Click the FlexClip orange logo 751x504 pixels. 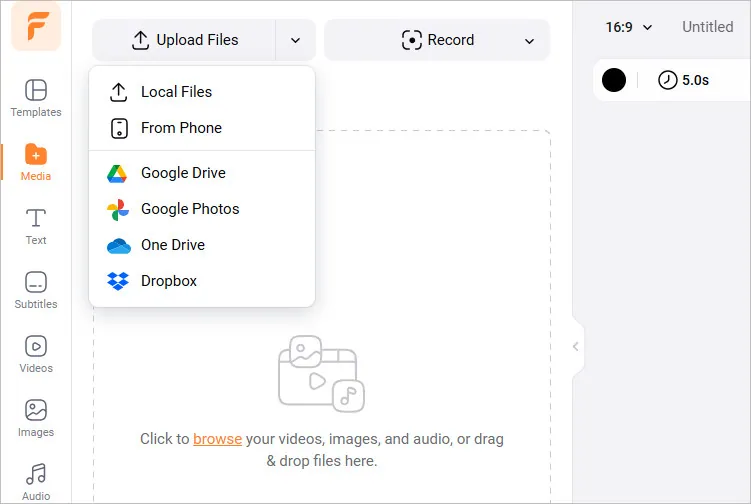pyautogui.click(x=36, y=26)
